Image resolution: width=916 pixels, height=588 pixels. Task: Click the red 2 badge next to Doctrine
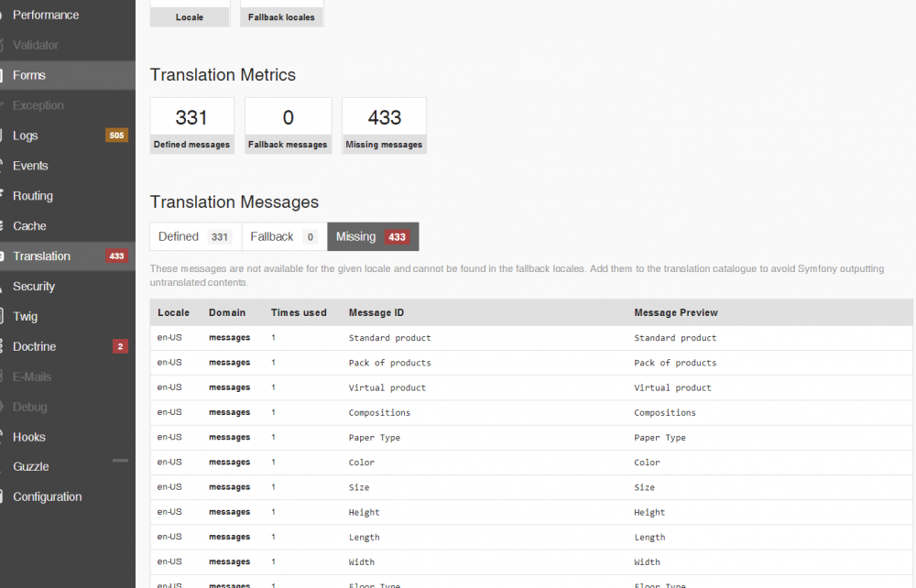point(120,346)
